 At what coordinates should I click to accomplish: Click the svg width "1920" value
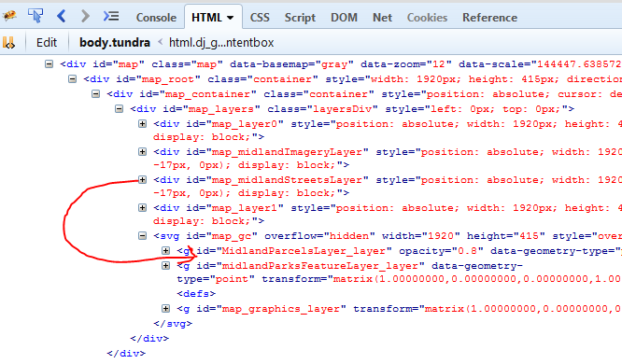point(440,236)
